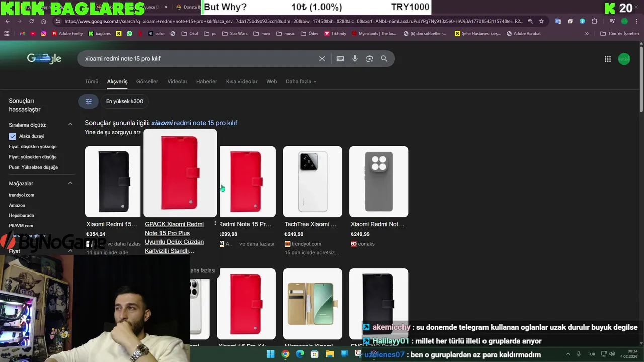
Task: Apply En yüksek ₺300 filter chip
Action: [x=125, y=101]
